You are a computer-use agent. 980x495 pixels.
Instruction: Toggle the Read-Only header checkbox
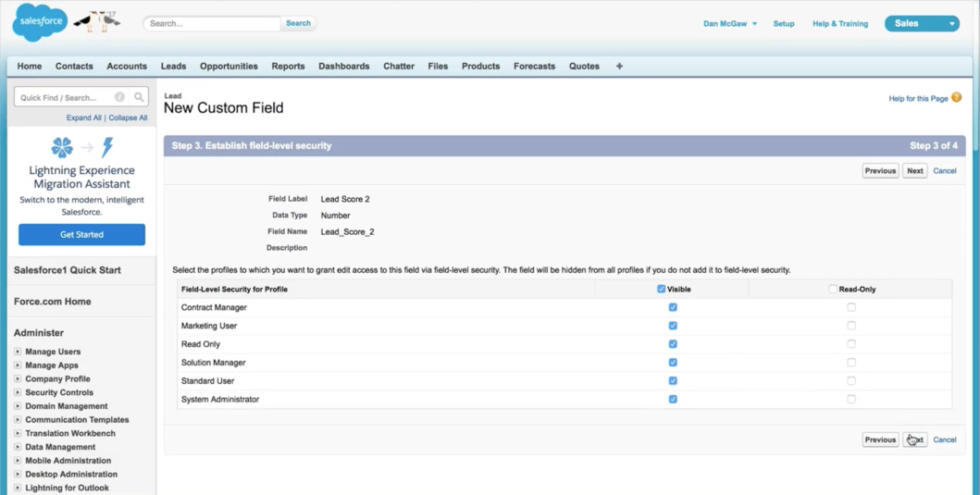click(833, 289)
